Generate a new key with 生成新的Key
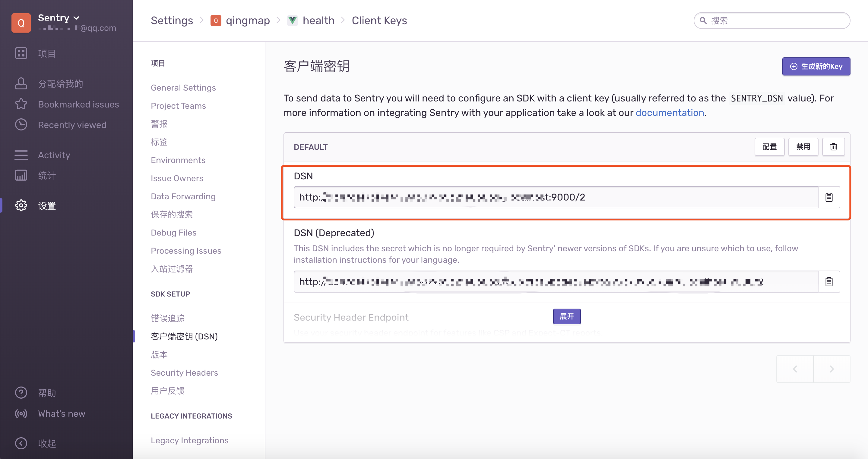This screenshot has height=459, width=868. (816, 66)
